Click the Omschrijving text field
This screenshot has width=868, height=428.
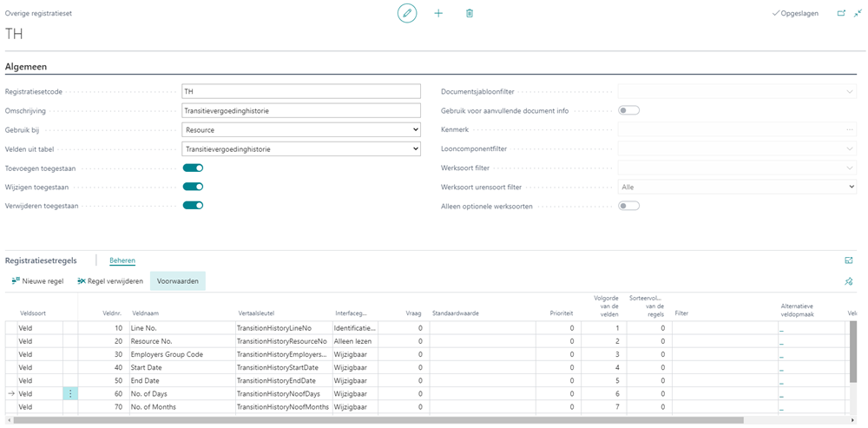click(x=301, y=110)
